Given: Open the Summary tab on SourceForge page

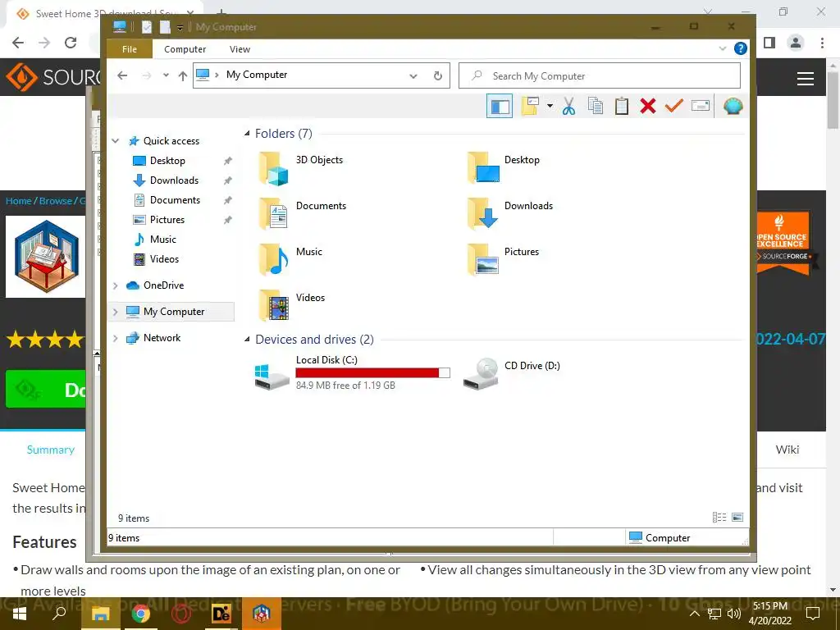Looking at the screenshot, I should click(50, 450).
